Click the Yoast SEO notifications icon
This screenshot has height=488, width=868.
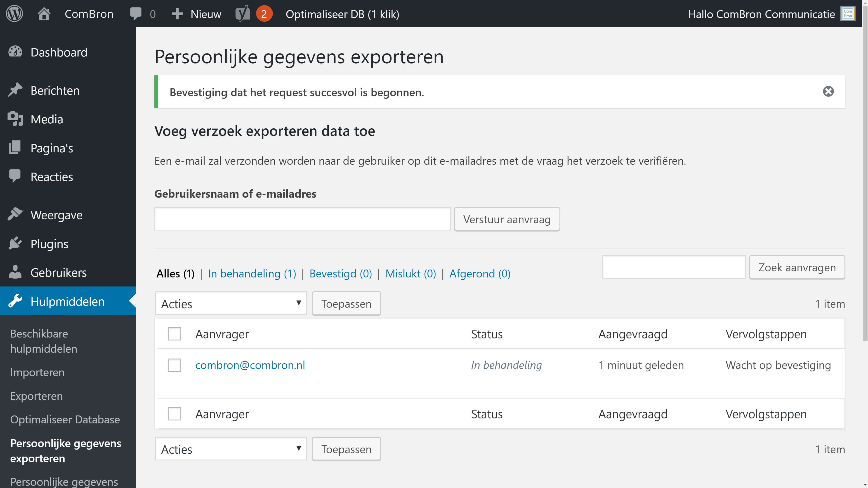tap(243, 14)
